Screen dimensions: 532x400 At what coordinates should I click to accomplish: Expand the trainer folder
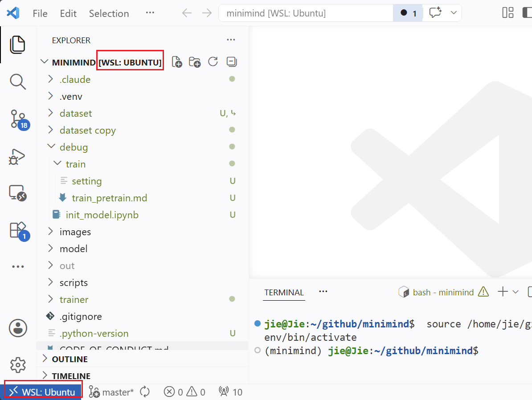[x=143, y=300]
